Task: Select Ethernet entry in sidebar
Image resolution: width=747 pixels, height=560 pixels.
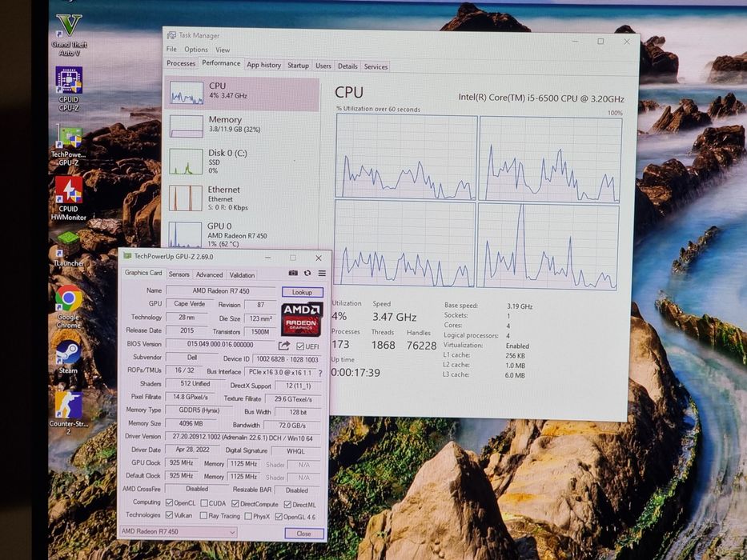Action: 242,198
